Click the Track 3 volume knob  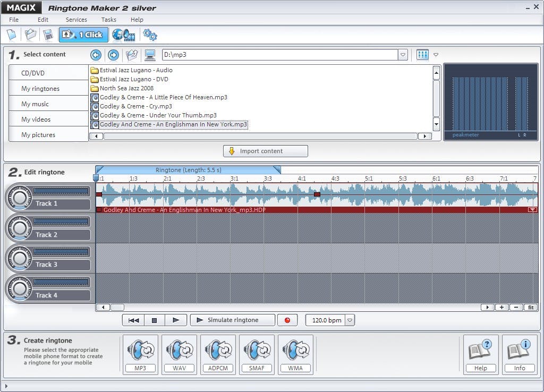click(x=20, y=258)
